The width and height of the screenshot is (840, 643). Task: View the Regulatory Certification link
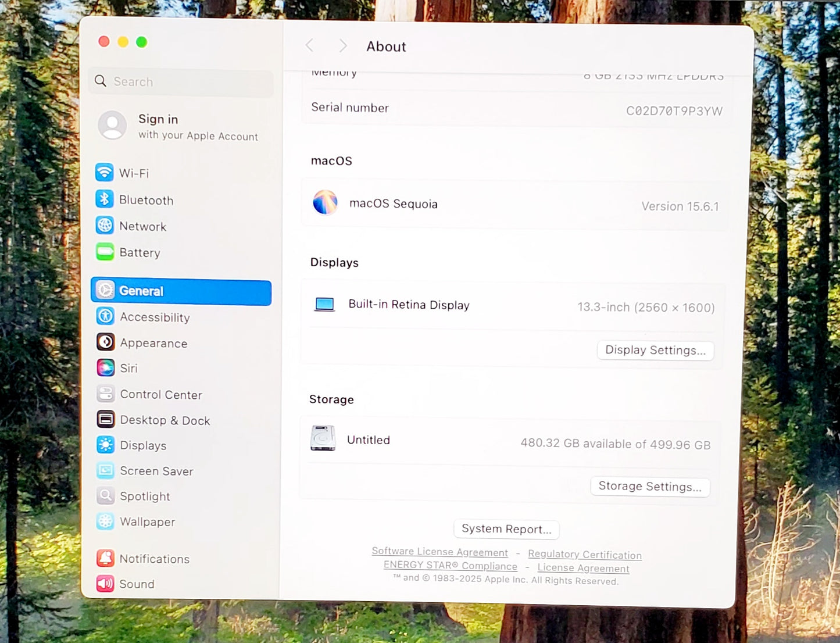click(x=584, y=555)
